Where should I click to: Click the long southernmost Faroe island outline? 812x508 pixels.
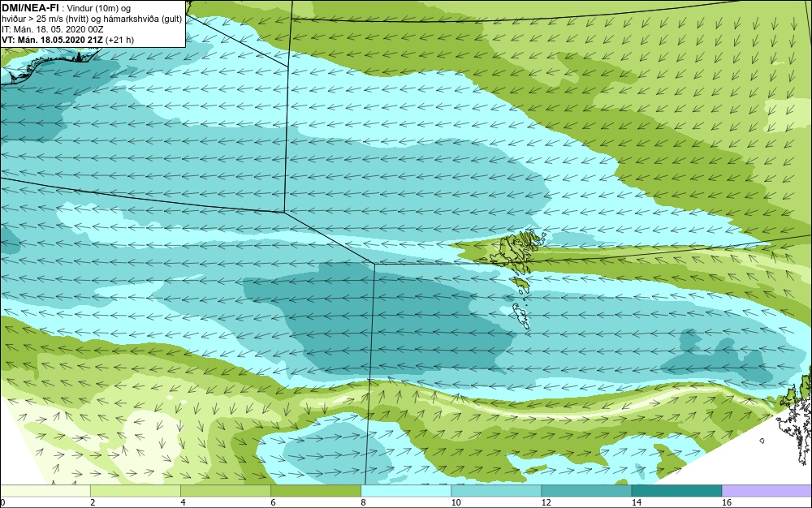(x=521, y=316)
